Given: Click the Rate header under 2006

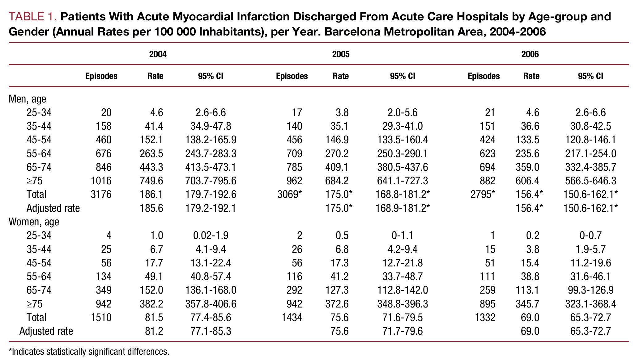Looking at the screenshot, I should 531,76.
